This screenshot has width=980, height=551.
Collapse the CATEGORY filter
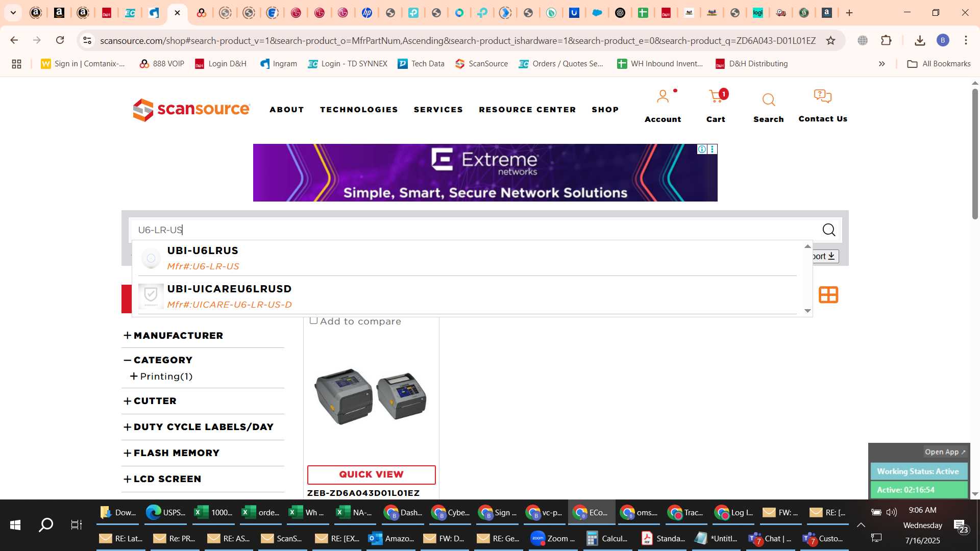(158, 360)
